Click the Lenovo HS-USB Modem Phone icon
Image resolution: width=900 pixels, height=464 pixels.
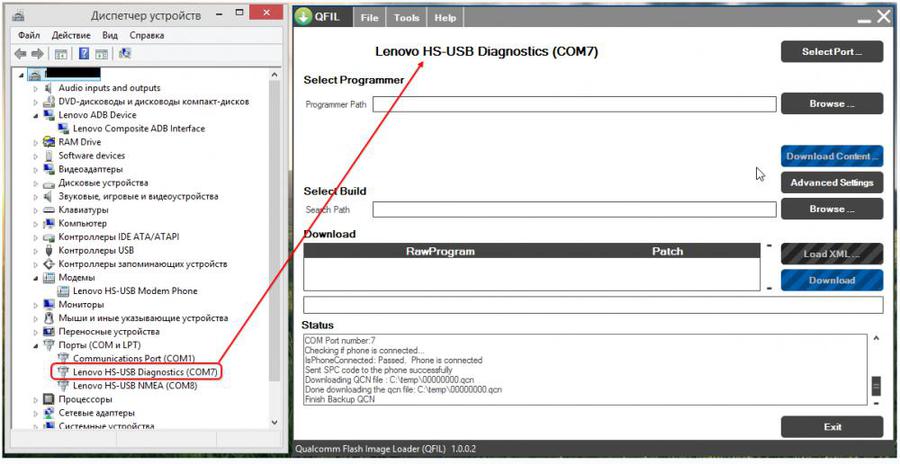63,291
